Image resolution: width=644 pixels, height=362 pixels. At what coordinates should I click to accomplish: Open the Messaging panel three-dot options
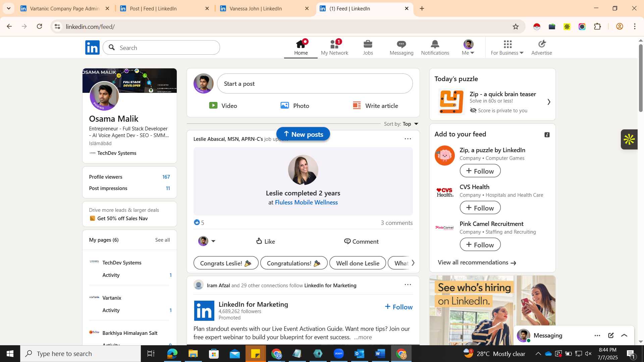(597, 336)
